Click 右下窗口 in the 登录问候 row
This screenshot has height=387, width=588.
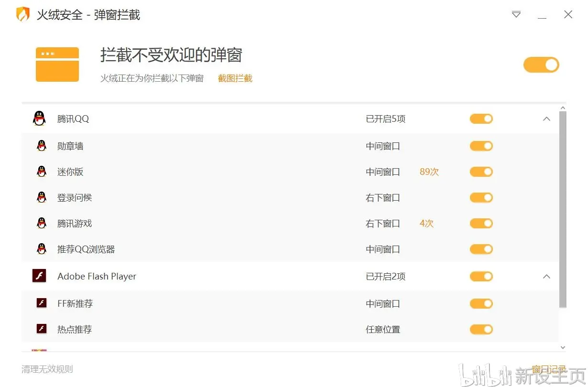(x=383, y=198)
